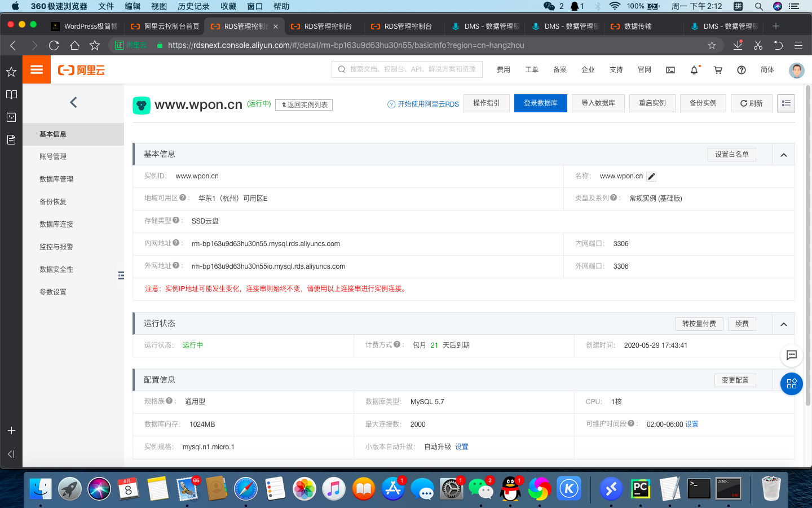The height and width of the screenshot is (508, 812).
Task: Open notifications bell icon
Action: coord(694,70)
